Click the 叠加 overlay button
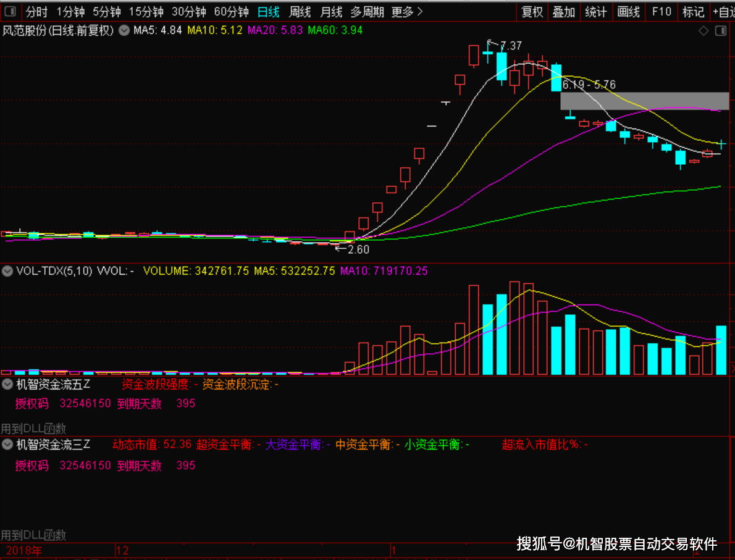The height and width of the screenshot is (560, 735). (x=563, y=12)
